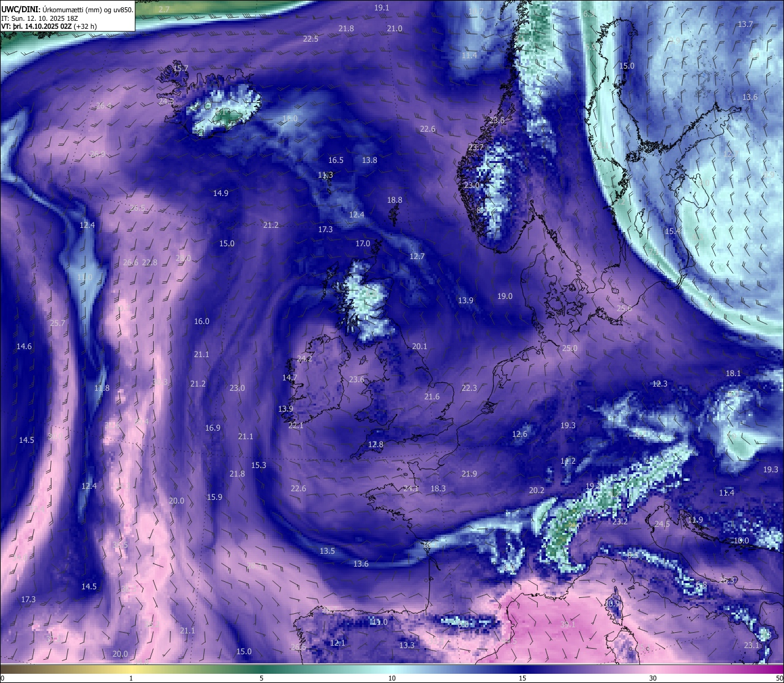This screenshot has height=683, width=784.
Task: Click the 18.1 value on the right side
Action: click(x=733, y=373)
